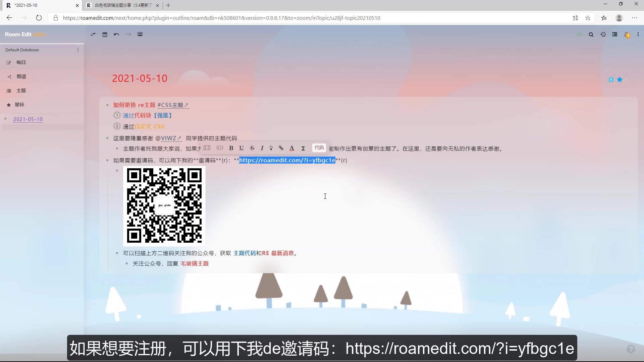Click the selected roamedit.com invite URL

[x=287, y=160]
